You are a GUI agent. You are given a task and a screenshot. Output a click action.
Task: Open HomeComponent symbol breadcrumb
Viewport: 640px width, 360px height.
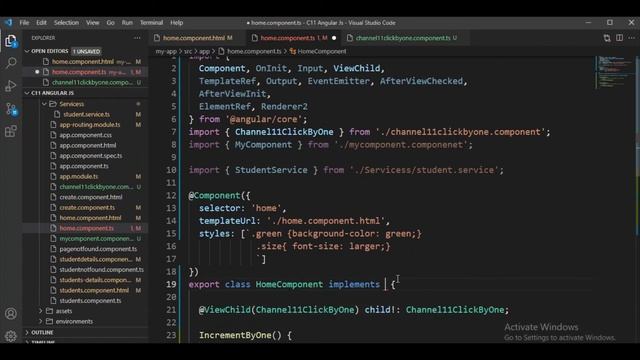coord(318,51)
